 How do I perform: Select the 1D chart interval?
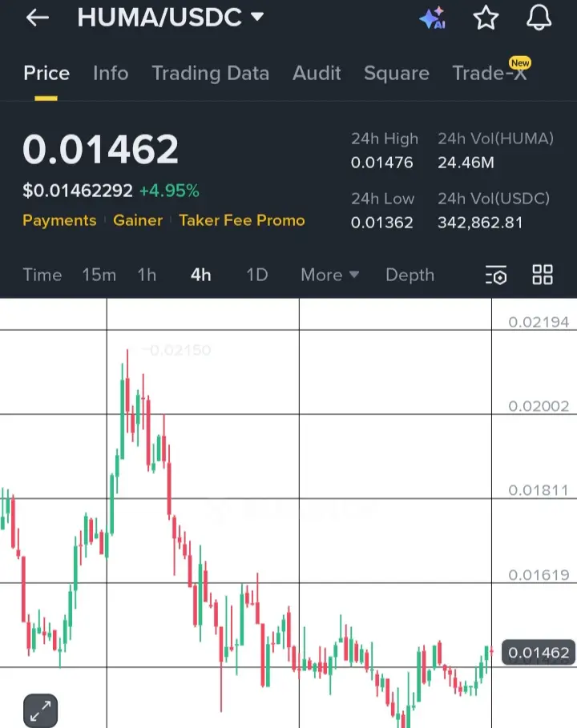[257, 275]
